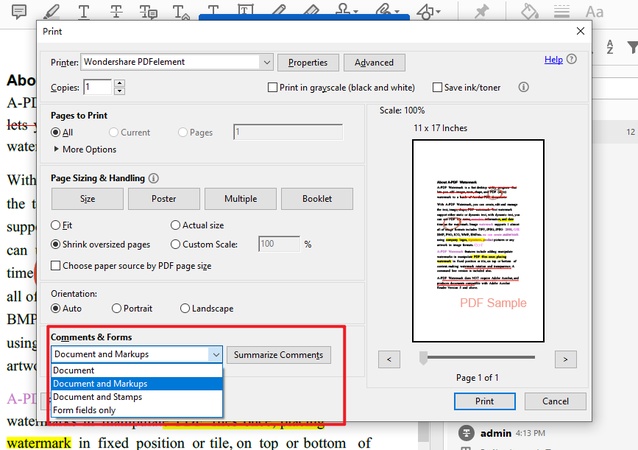
Task: Close the Print dialog
Action: tap(581, 31)
